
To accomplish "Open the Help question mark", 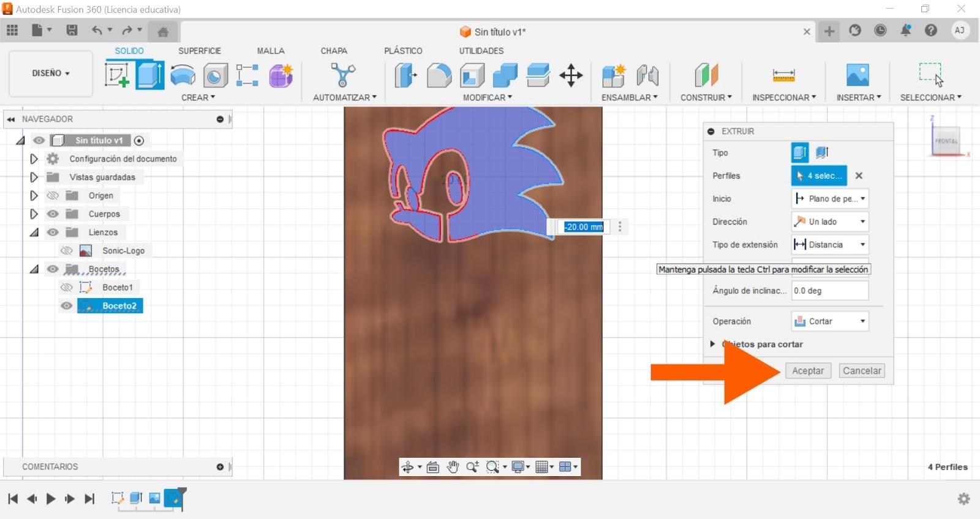I will (x=931, y=30).
